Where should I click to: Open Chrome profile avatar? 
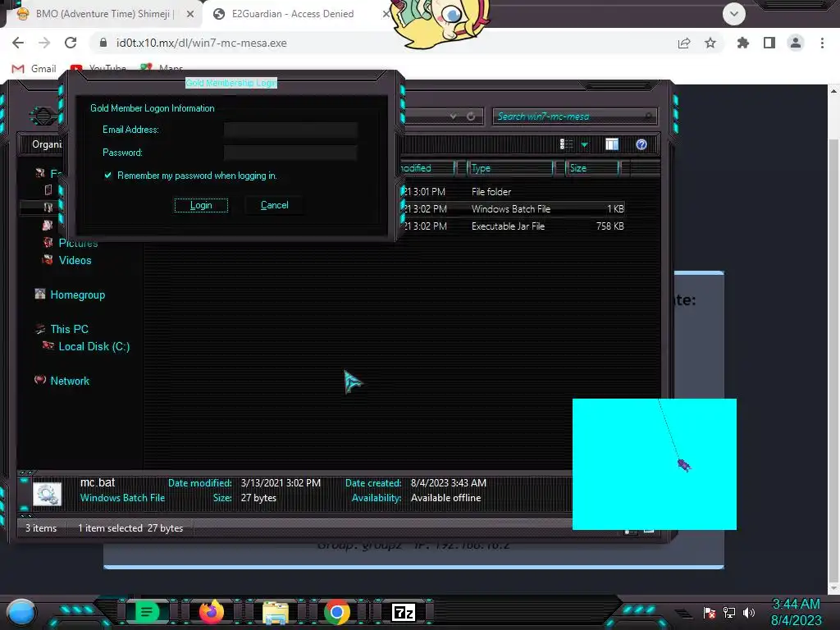point(796,43)
